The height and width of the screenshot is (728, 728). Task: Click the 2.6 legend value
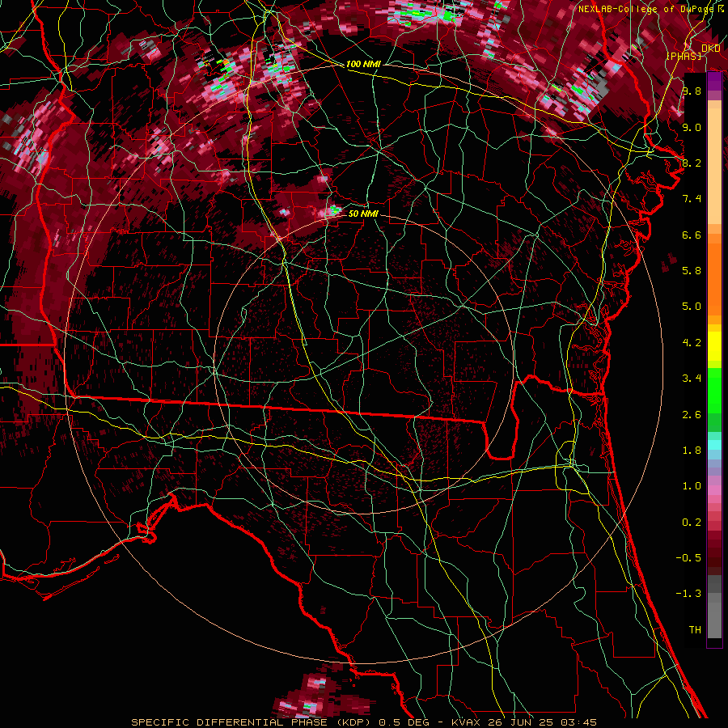click(x=692, y=415)
